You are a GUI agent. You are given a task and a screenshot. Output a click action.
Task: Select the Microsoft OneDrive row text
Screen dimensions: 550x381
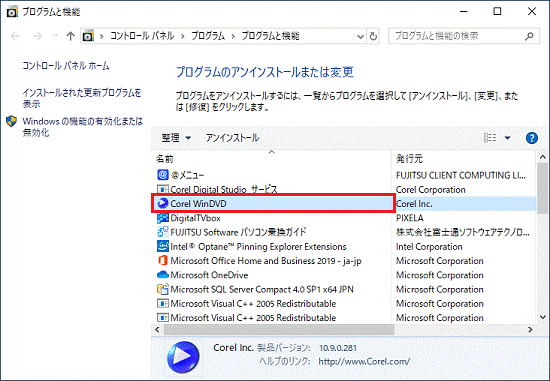click(209, 275)
